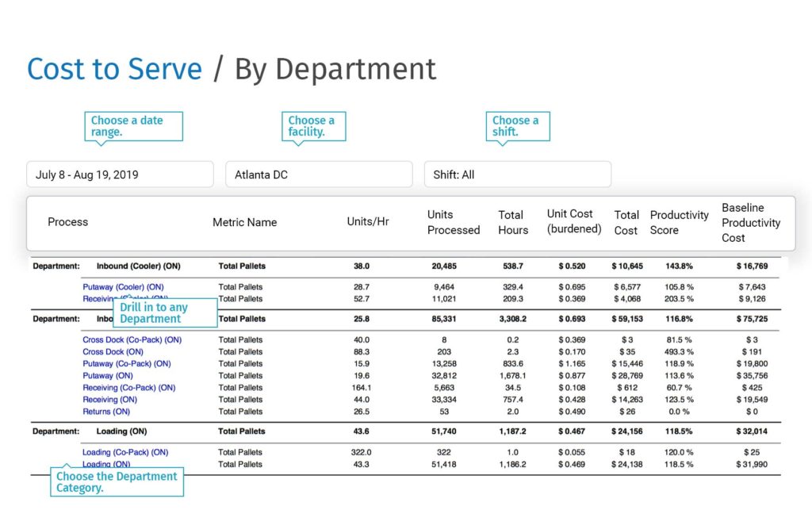Open Receiving (Co-Pack) (ON) details
812x510 pixels.
pos(128,388)
